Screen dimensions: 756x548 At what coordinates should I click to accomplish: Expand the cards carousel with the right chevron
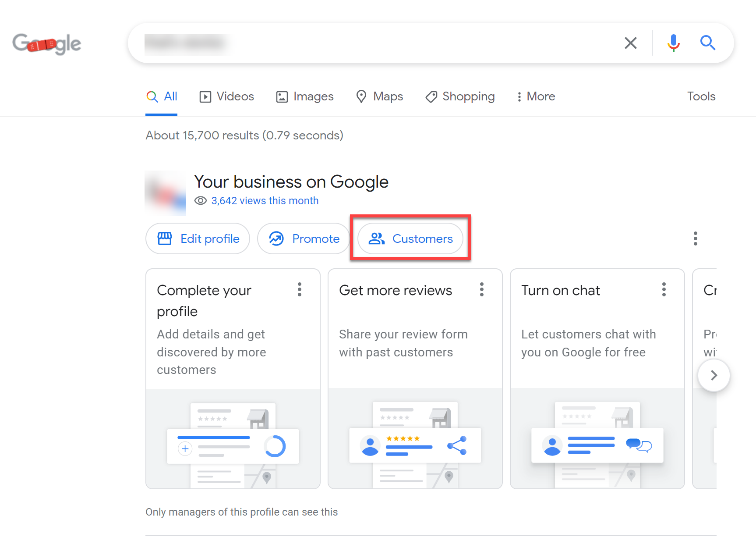tap(714, 375)
